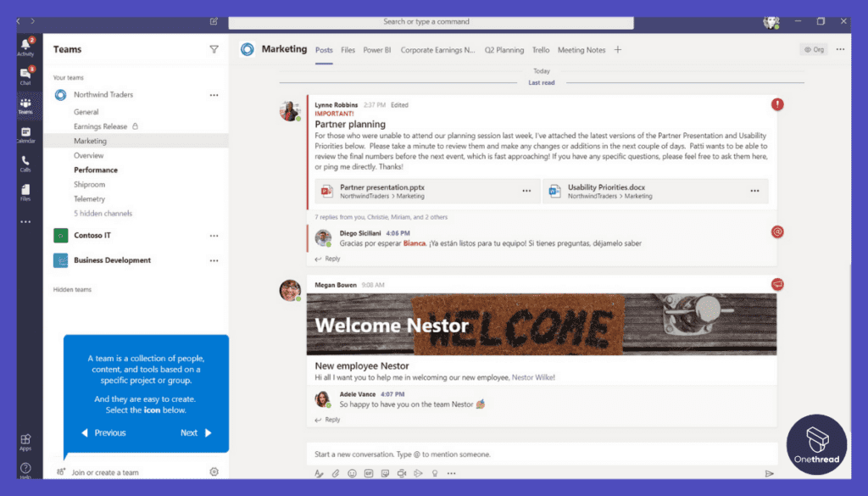Open more apps ellipsis in left rail

pos(25,221)
